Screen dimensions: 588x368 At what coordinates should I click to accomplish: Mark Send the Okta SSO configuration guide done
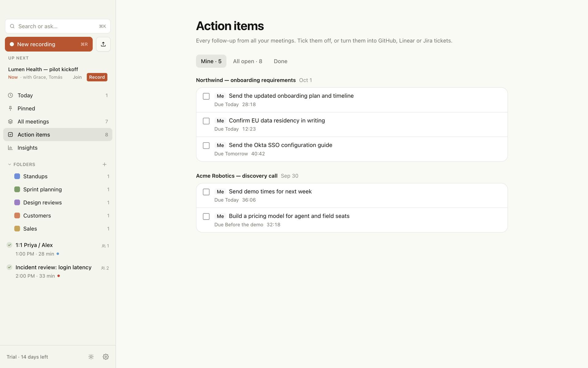(206, 146)
